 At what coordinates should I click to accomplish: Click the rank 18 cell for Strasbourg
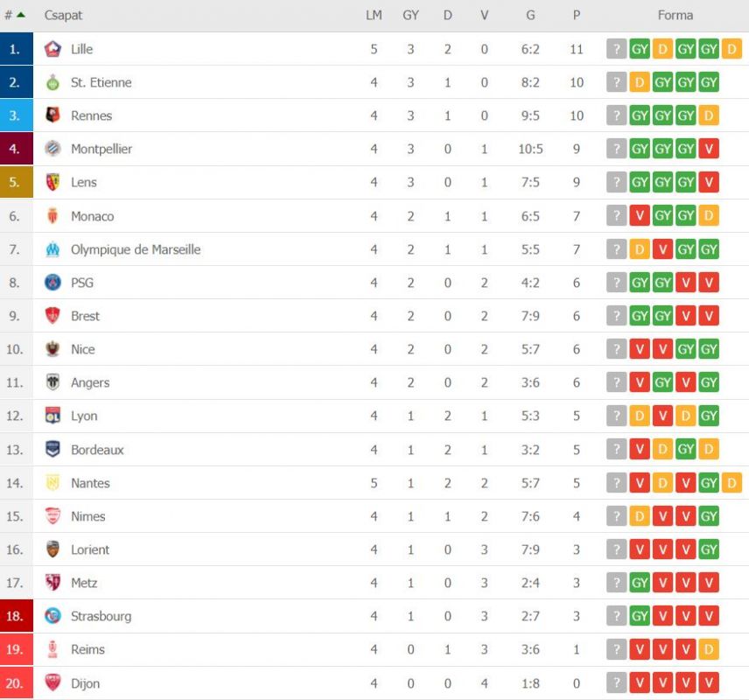tap(17, 616)
